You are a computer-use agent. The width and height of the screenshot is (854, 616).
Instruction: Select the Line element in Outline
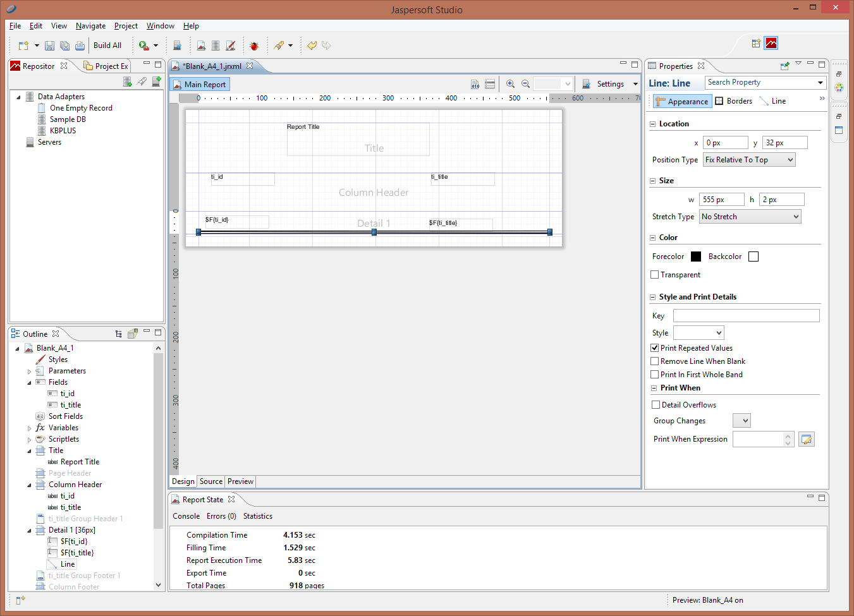(x=62, y=564)
